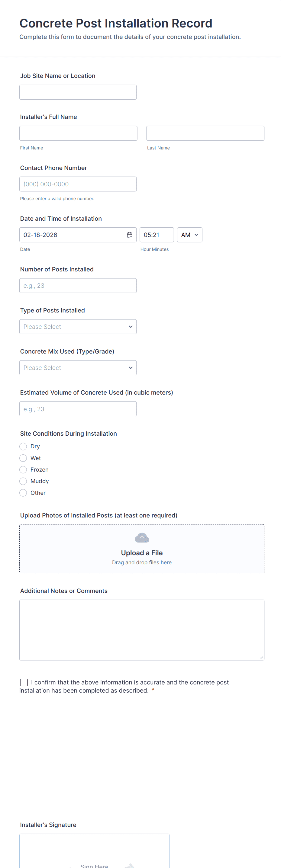Click the Hour Minutes time field
The width and height of the screenshot is (281, 868).
coord(157,235)
